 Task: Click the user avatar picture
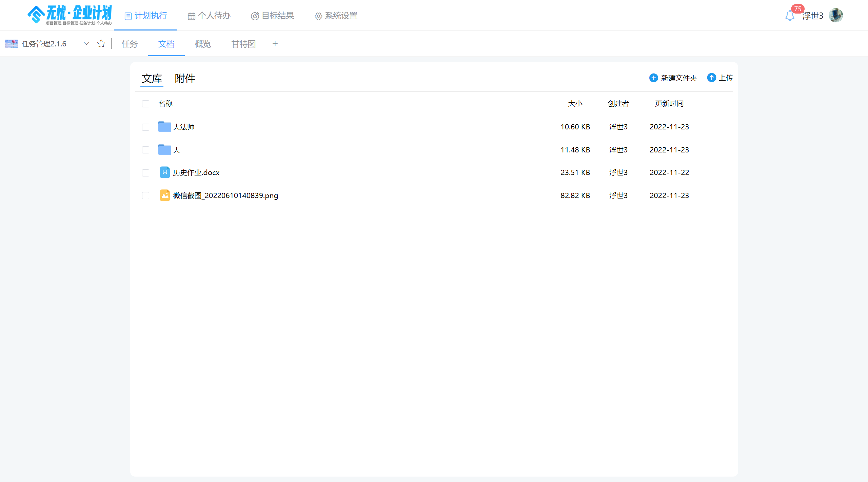(836, 16)
